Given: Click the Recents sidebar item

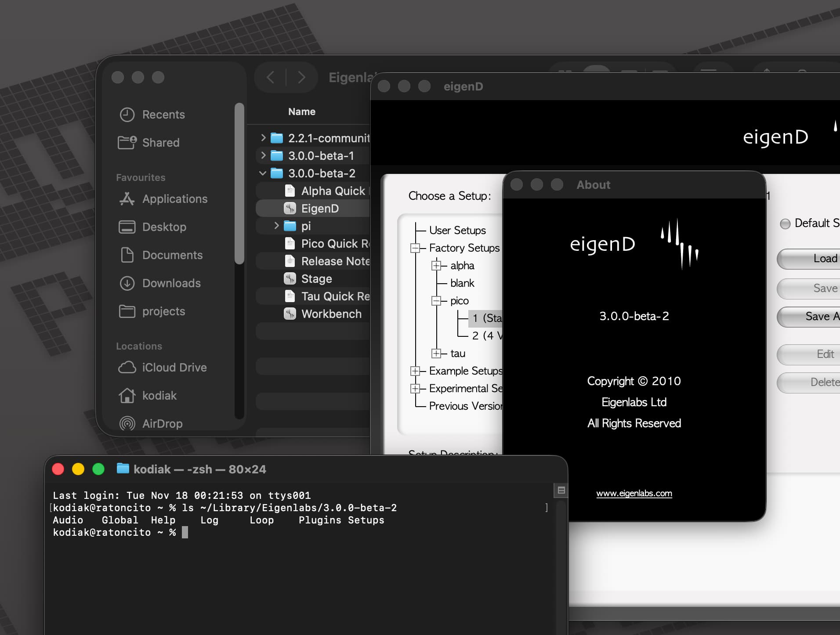Looking at the screenshot, I should 163,115.
